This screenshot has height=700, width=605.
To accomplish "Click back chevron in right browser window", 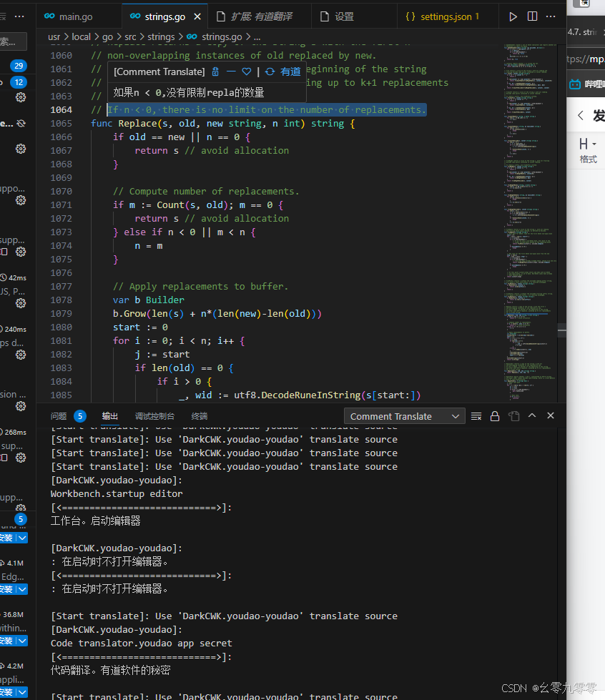I will 581,116.
